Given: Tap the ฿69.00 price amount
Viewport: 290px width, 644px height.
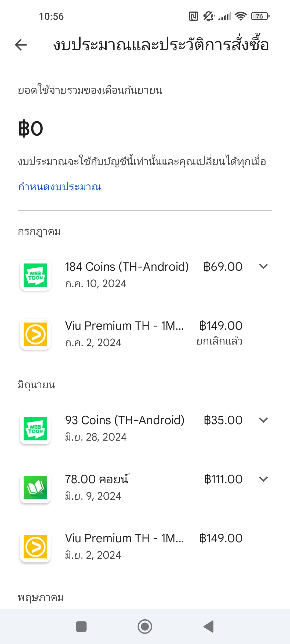Looking at the screenshot, I should pyautogui.click(x=223, y=267).
